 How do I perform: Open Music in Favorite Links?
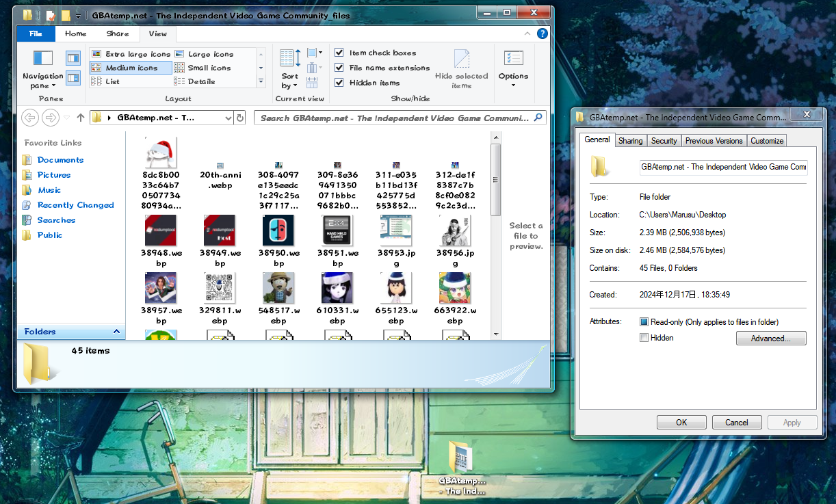click(x=49, y=190)
